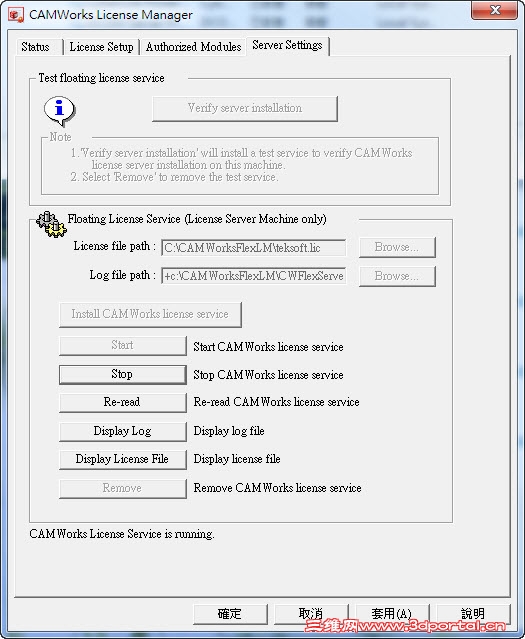The width and height of the screenshot is (525, 639).
Task: Click Display License File button
Action: pyautogui.click(x=123, y=459)
